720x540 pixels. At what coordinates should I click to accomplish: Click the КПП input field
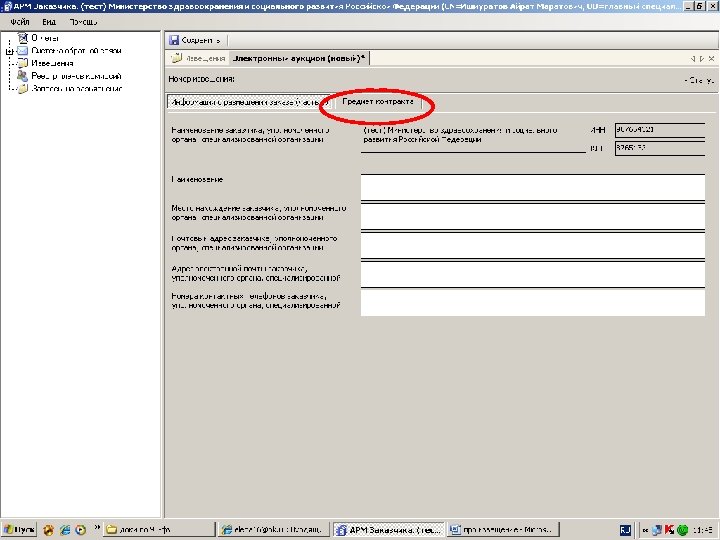[x=660, y=148]
